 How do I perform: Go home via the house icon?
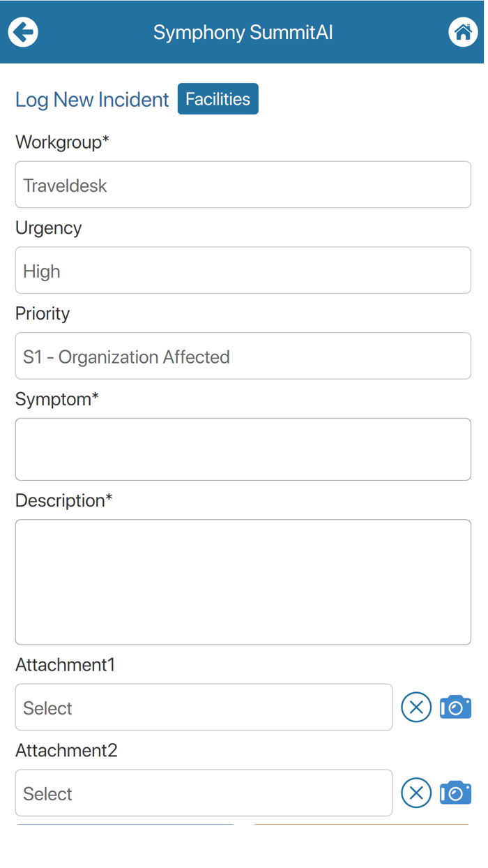tap(463, 31)
